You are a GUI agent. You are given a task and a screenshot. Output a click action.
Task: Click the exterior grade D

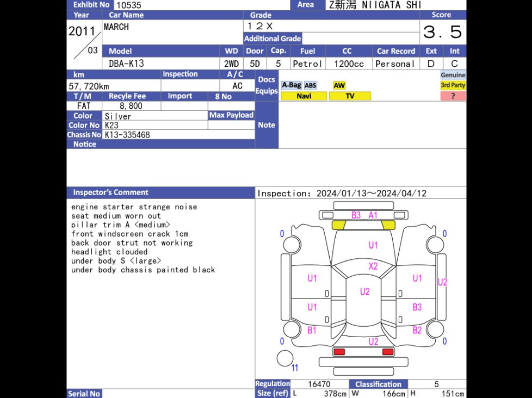pos(431,64)
